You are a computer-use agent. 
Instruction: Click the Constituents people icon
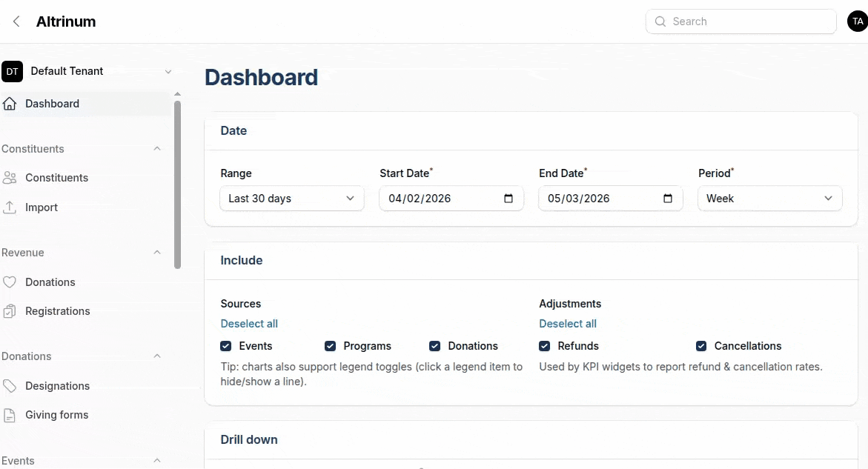(10, 178)
